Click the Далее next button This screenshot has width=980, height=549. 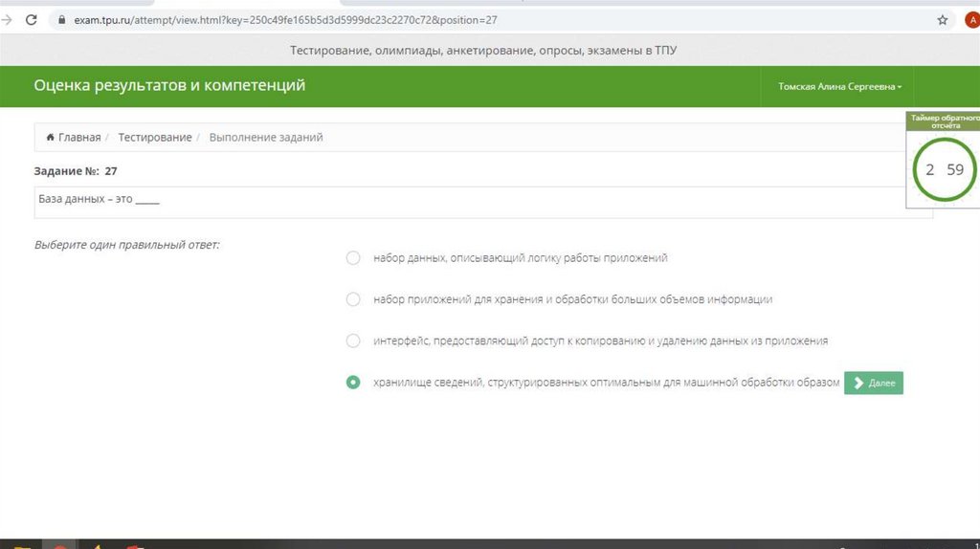coord(873,383)
